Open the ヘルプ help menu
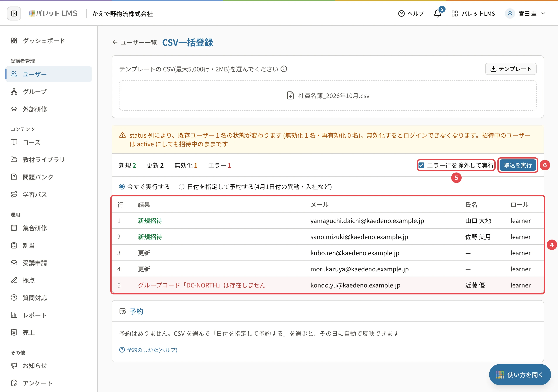The height and width of the screenshot is (392, 558). coord(411,14)
